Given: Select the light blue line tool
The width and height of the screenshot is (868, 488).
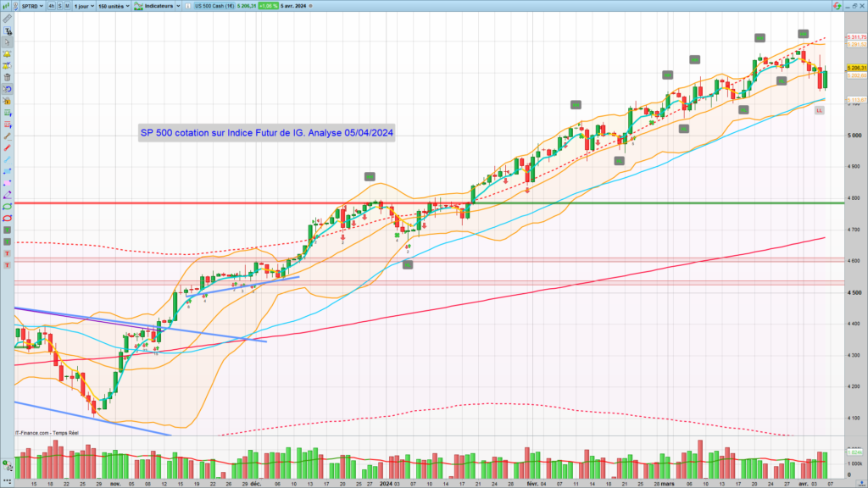Looking at the screenshot, I should pos(7,159).
